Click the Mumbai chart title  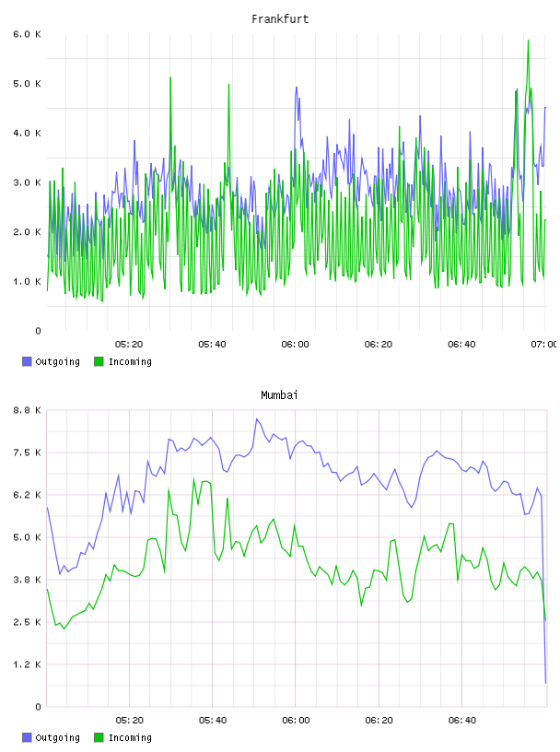[279, 395]
